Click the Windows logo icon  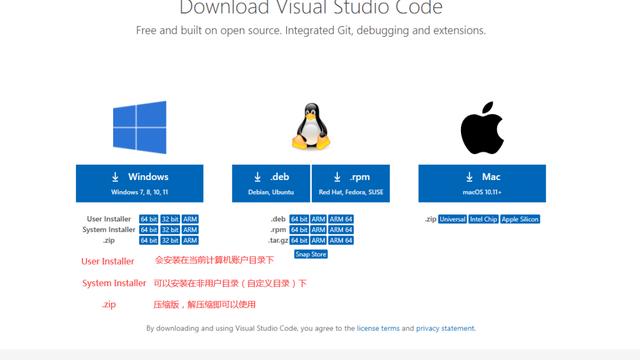tap(140, 127)
